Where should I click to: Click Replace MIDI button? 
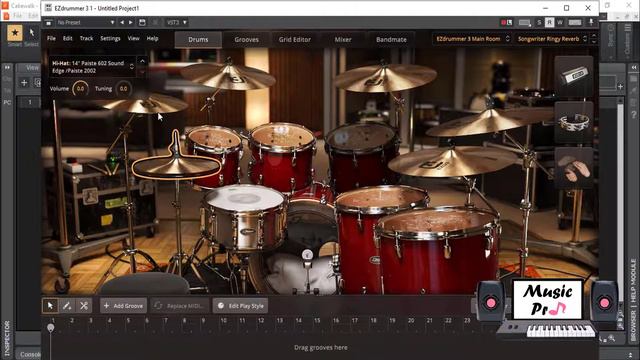180,306
